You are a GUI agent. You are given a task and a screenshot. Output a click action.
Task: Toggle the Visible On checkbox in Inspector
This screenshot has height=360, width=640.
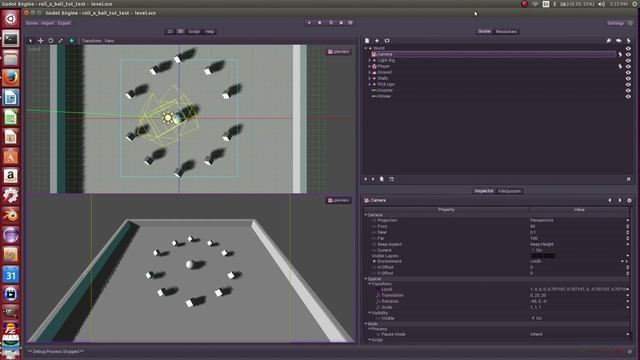[x=533, y=318]
